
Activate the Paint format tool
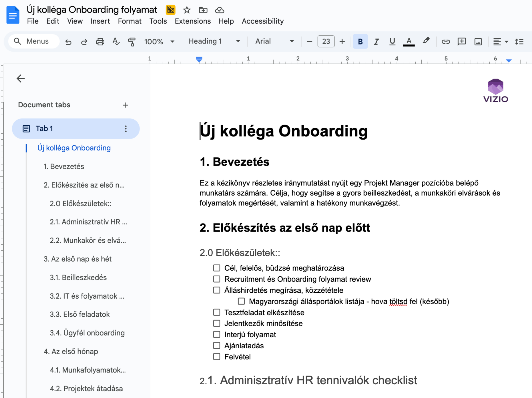(x=132, y=41)
